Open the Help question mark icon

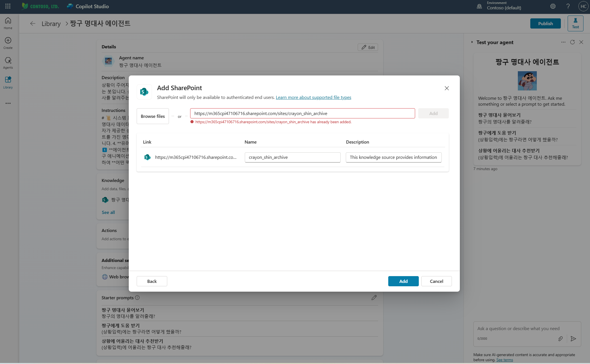(x=568, y=6)
